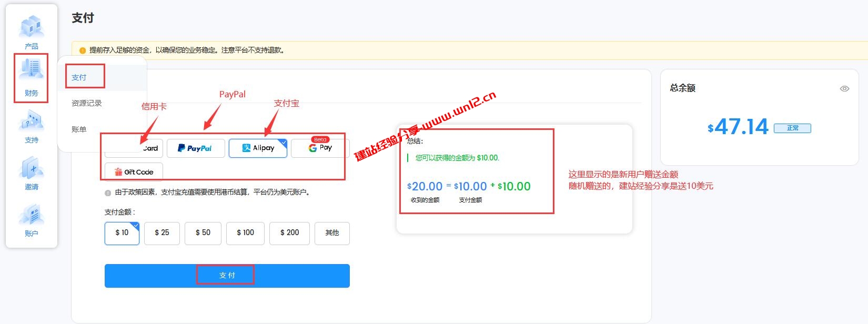Click the blue 支付 pay button

(x=227, y=276)
